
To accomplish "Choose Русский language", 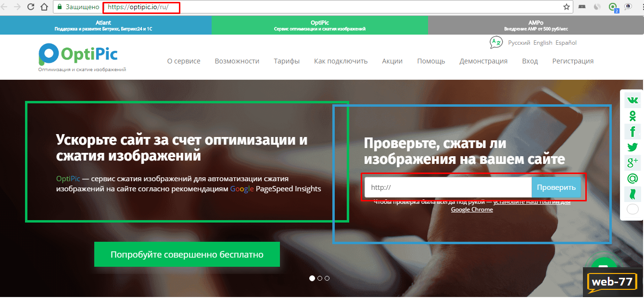I will [x=519, y=43].
